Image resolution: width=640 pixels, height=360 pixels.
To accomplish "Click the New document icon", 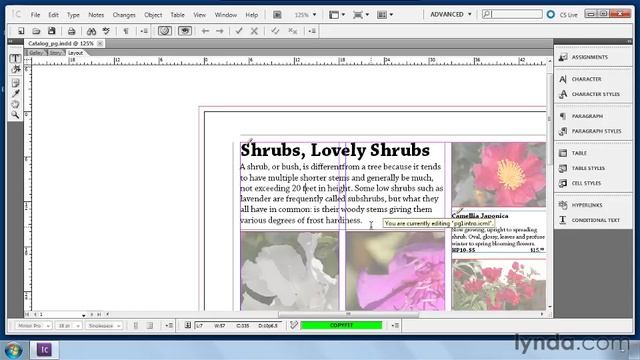I will [21, 31].
